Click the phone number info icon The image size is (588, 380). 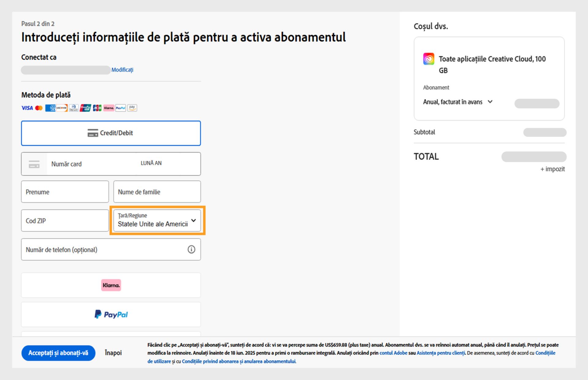coord(191,249)
